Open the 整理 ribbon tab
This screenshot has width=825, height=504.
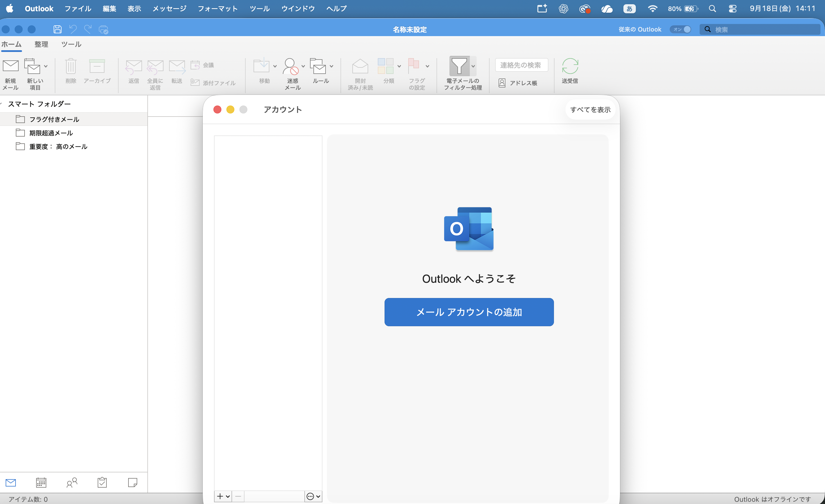coord(41,44)
